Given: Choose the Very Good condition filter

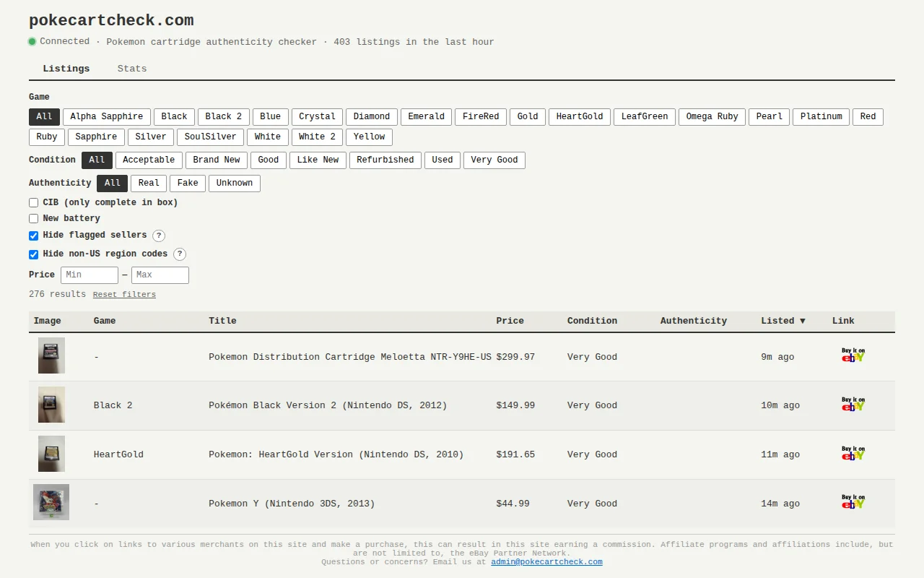Looking at the screenshot, I should pyautogui.click(x=494, y=160).
